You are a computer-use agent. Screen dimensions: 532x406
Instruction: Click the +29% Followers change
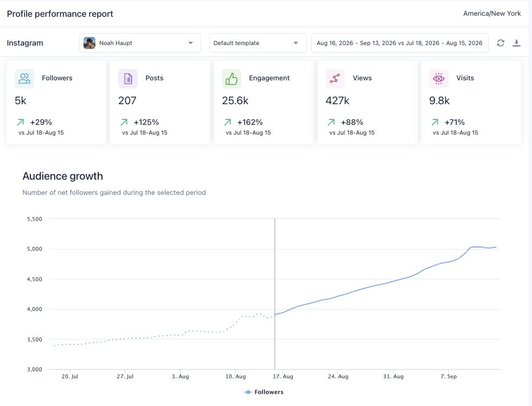(x=41, y=122)
